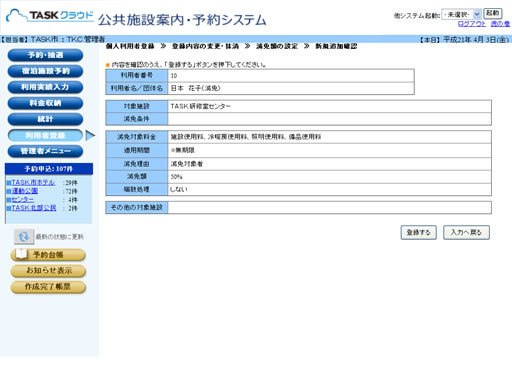Open the 予約・抽選 menu
Image resolution: width=512 pixels, height=384 pixels.
[x=45, y=55]
